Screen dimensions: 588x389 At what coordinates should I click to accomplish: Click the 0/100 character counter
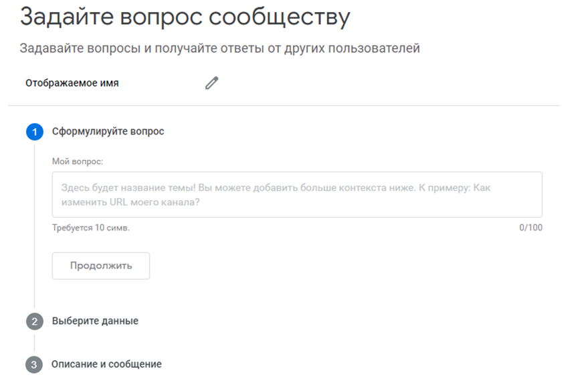tap(530, 228)
